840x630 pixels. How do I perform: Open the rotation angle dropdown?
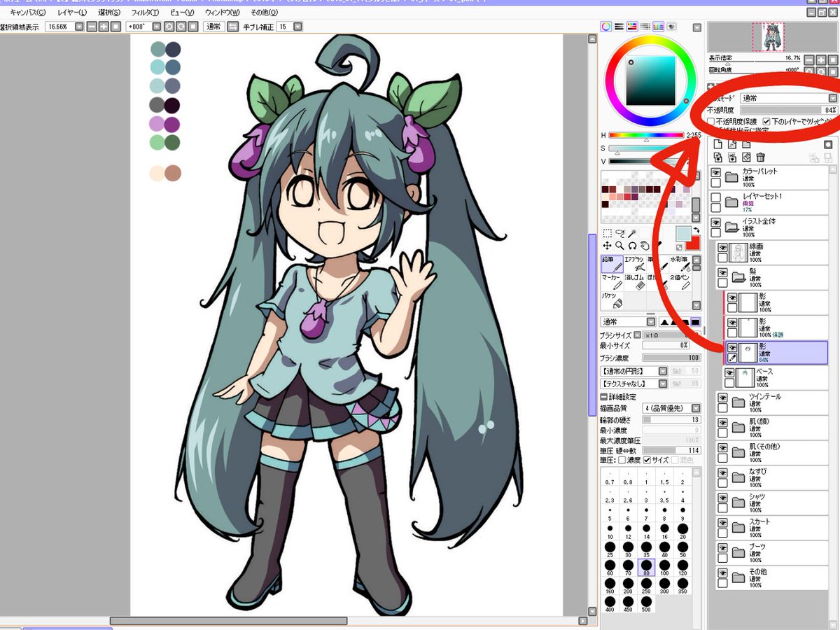pyautogui.click(x=158, y=27)
